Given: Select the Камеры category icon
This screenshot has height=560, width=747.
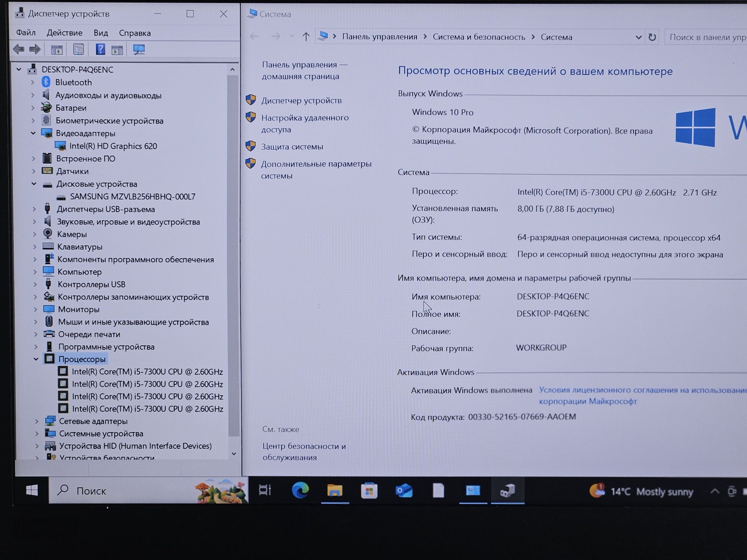Looking at the screenshot, I should tap(47, 234).
